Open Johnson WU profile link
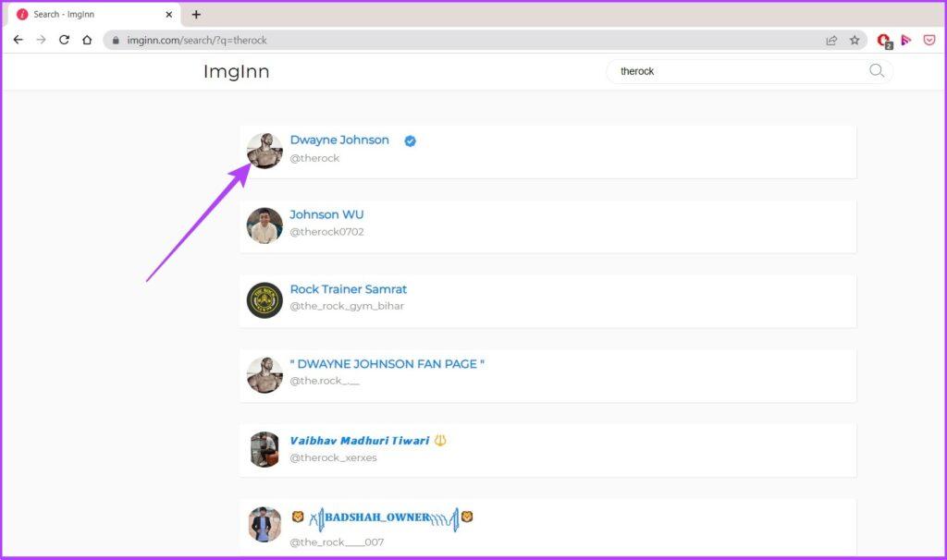This screenshot has width=947, height=560. coord(326,214)
